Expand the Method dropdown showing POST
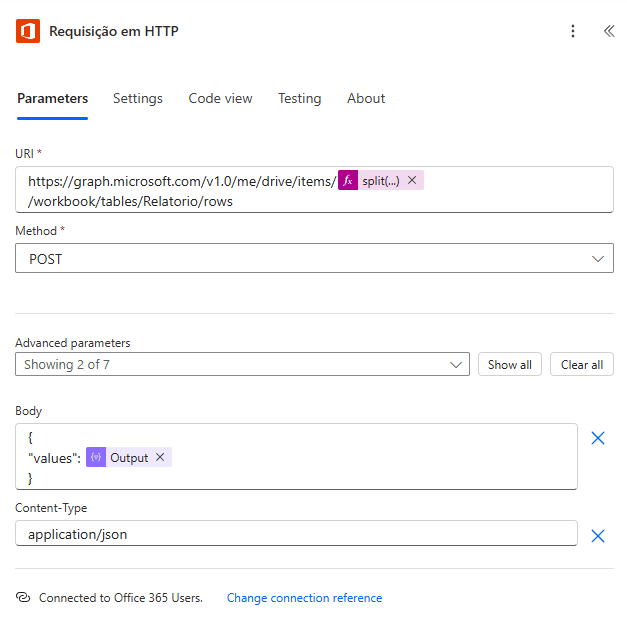 [x=314, y=259]
